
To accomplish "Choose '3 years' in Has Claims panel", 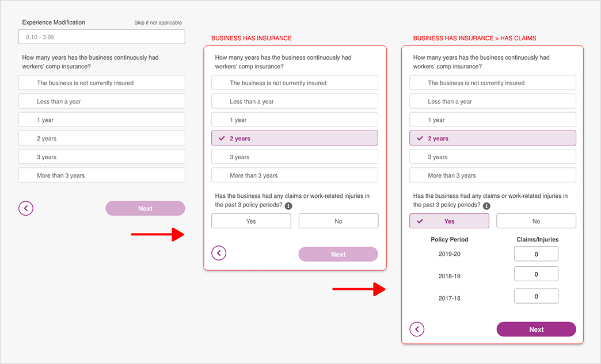I will (493, 156).
